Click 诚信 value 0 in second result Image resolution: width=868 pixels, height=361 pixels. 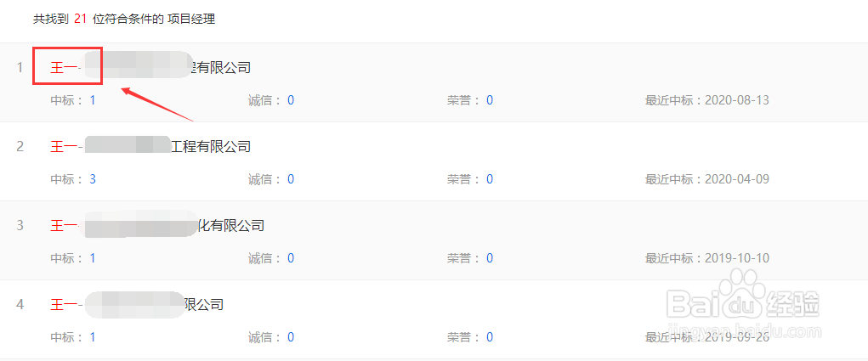pyautogui.click(x=291, y=179)
